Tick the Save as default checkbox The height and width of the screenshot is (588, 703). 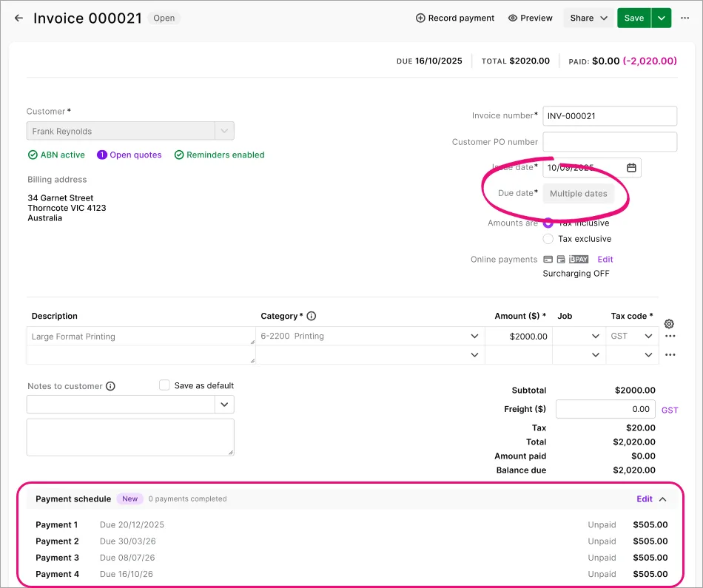[x=164, y=385]
